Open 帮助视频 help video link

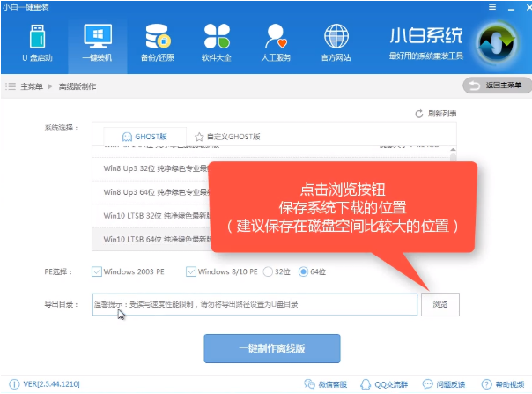(503, 384)
